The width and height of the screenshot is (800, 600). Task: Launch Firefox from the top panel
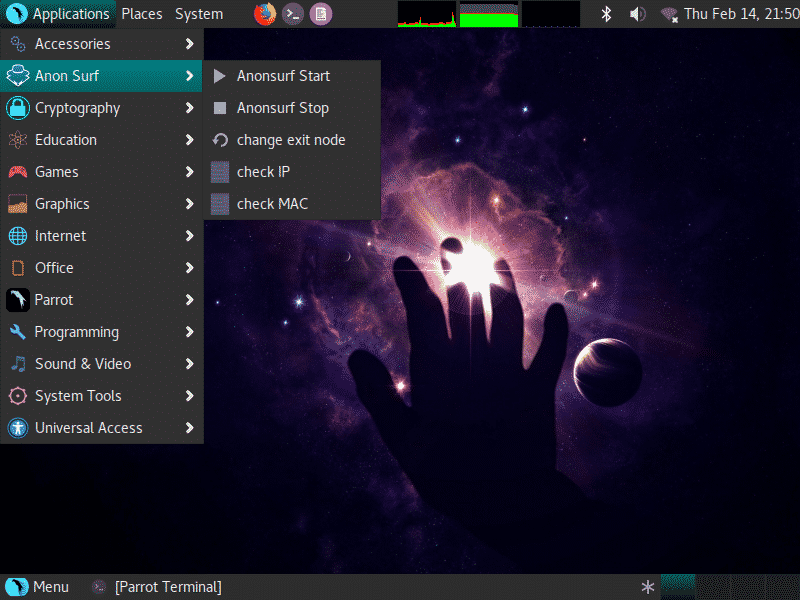pyautogui.click(x=265, y=14)
